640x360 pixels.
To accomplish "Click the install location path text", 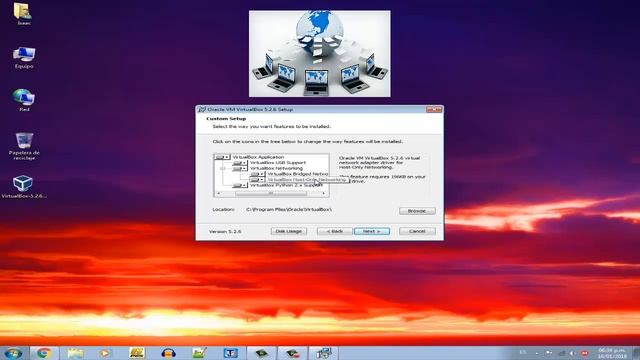I will coord(289,209).
